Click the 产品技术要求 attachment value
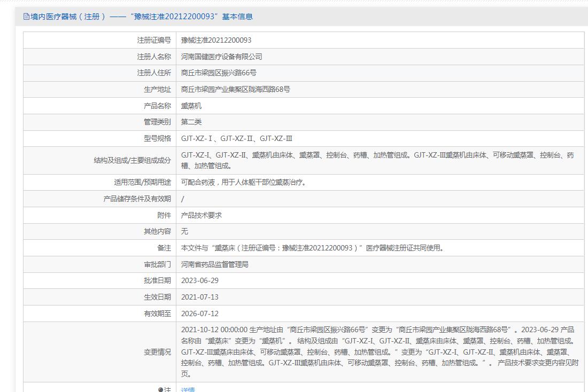 click(x=201, y=215)
